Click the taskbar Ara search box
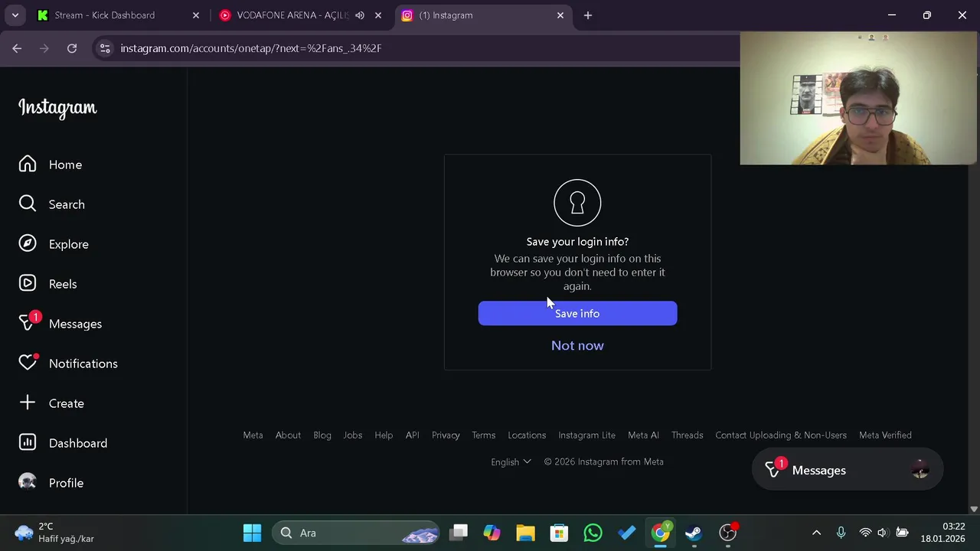This screenshot has width=980, height=551. [x=358, y=533]
